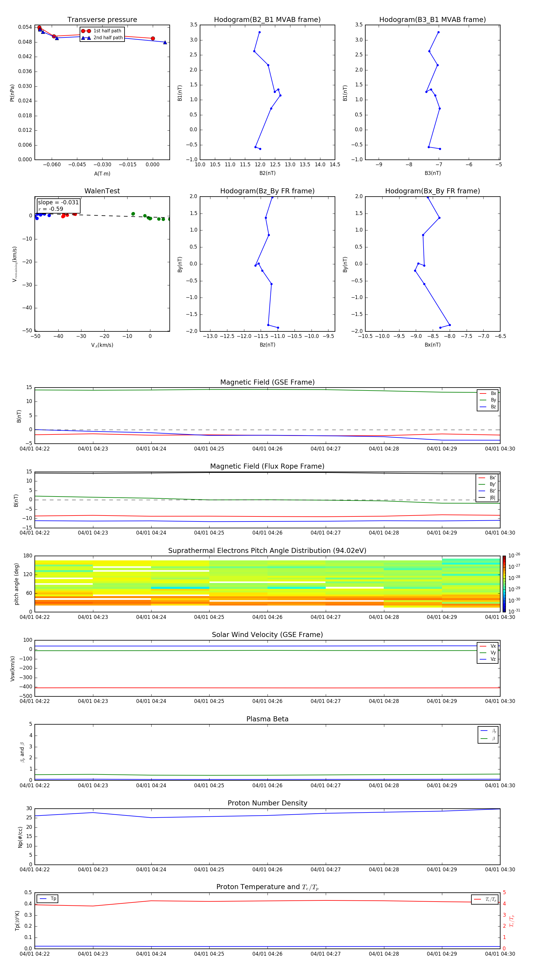
Task: Click the 'Transverse pressure' plot title
Action: [102, 19]
